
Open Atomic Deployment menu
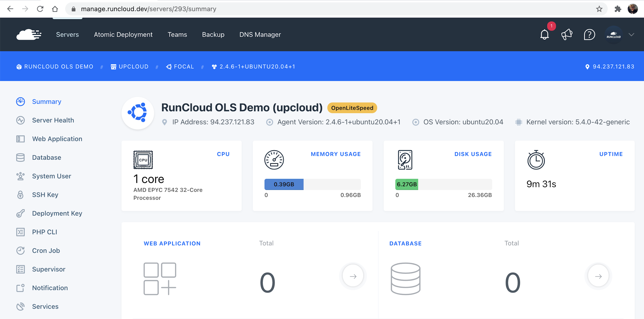coord(123,35)
